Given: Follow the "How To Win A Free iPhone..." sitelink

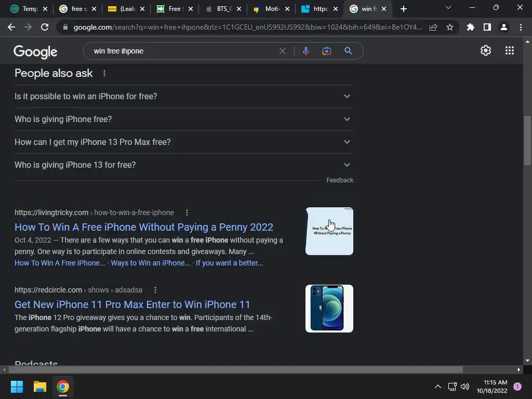Looking at the screenshot, I should 60,263.
